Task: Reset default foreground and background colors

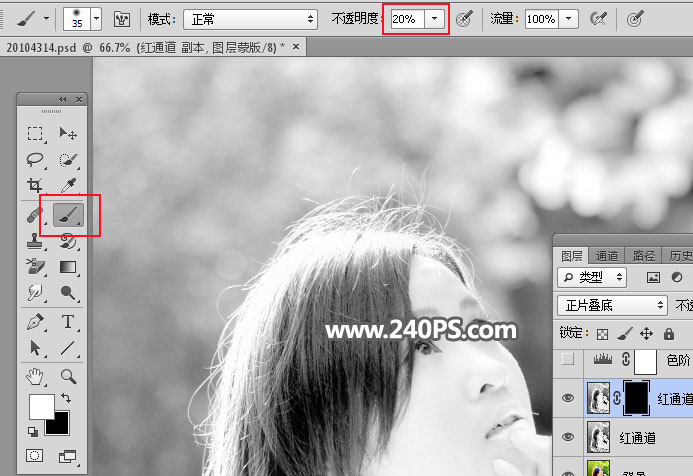Action: pos(33,431)
